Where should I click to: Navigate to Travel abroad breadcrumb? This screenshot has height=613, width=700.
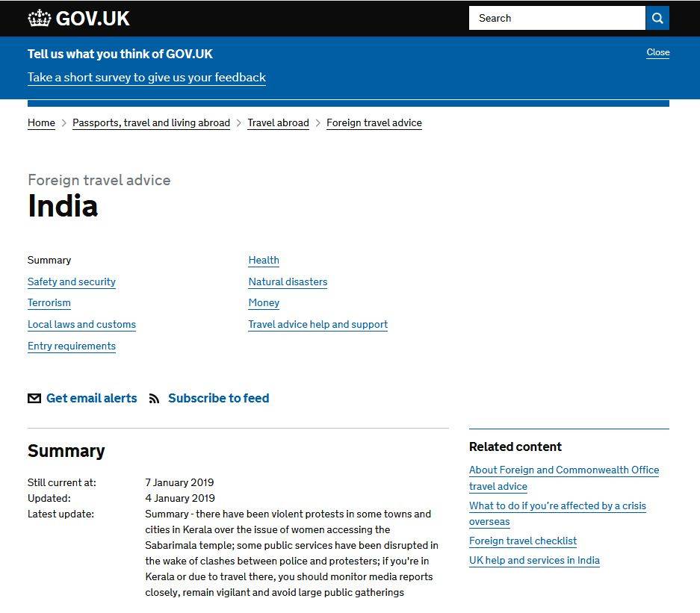[x=278, y=123]
